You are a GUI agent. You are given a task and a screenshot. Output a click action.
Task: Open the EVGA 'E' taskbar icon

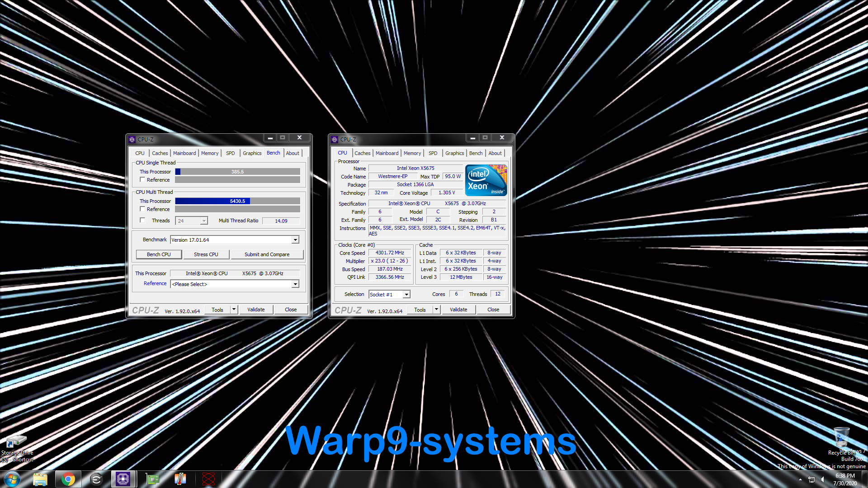[x=96, y=479]
